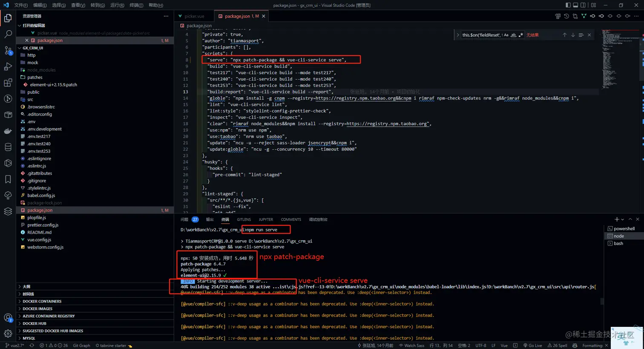The height and width of the screenshot is (349, 644).
Task: Close the package.json editor tab
Action: [x=264, y=16]
